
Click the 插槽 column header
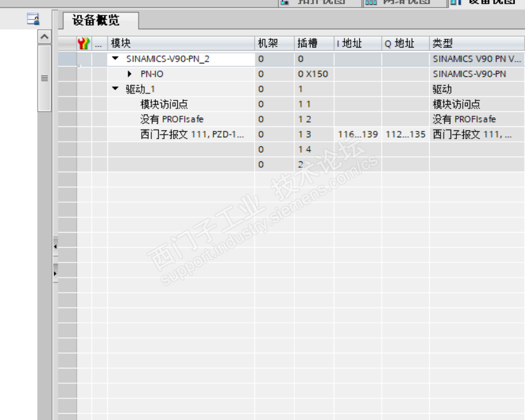pyautogui.click(x=314, y=43)
